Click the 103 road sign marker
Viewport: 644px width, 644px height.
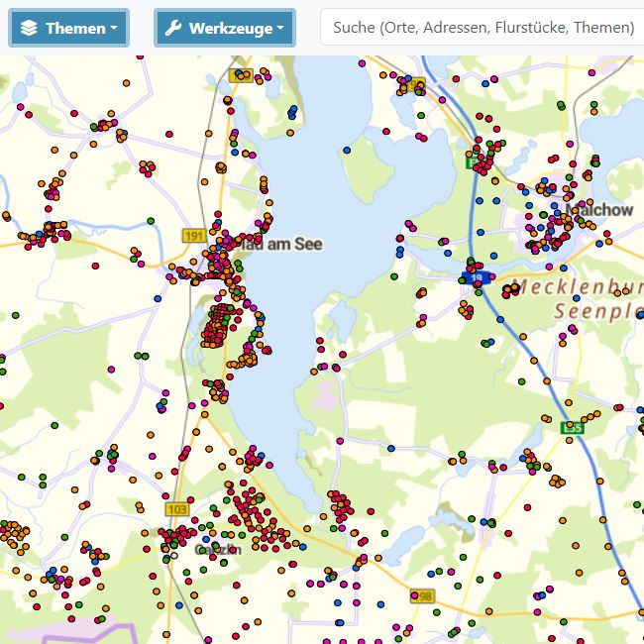tap(177, 509)
